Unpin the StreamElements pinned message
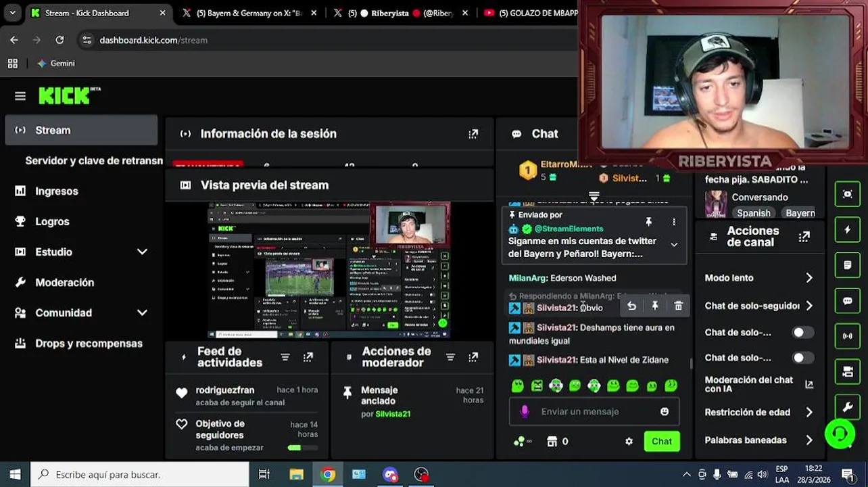868x487 pixels. point(648,222)
